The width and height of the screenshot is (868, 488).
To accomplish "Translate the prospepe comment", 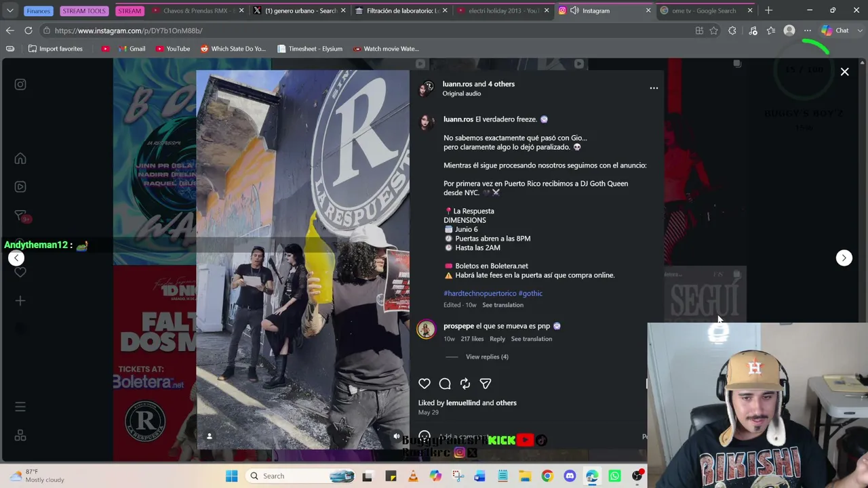I will pos(532,339).
